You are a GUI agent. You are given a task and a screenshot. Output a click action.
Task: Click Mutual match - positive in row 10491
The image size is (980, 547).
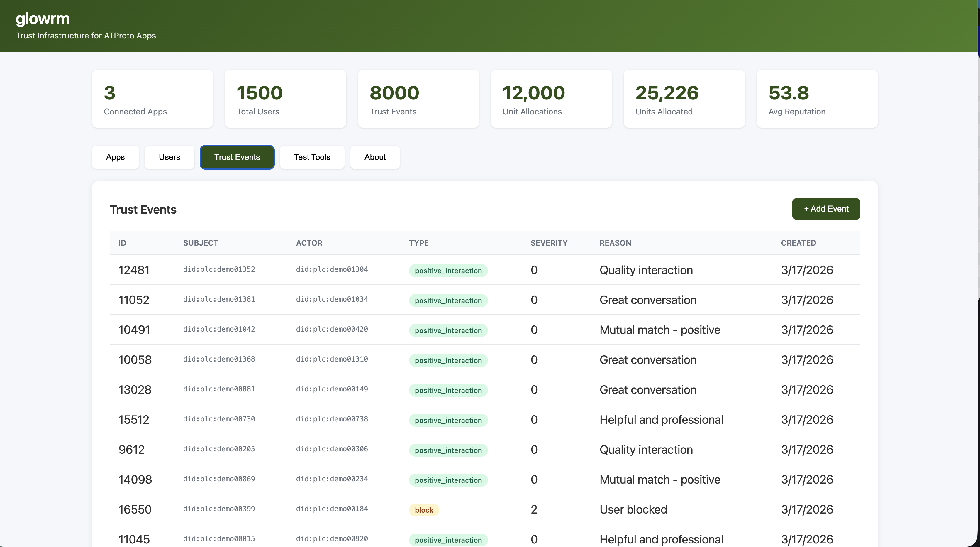point(660,330)
